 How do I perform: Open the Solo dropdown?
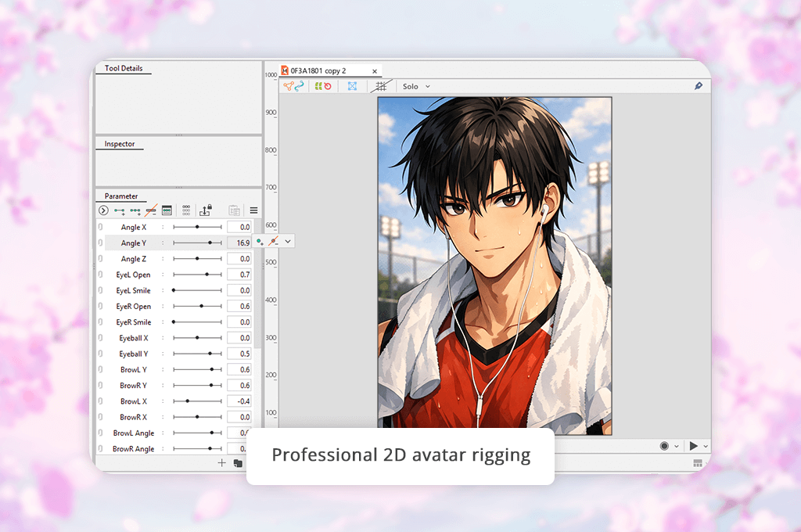coord(416,86)
